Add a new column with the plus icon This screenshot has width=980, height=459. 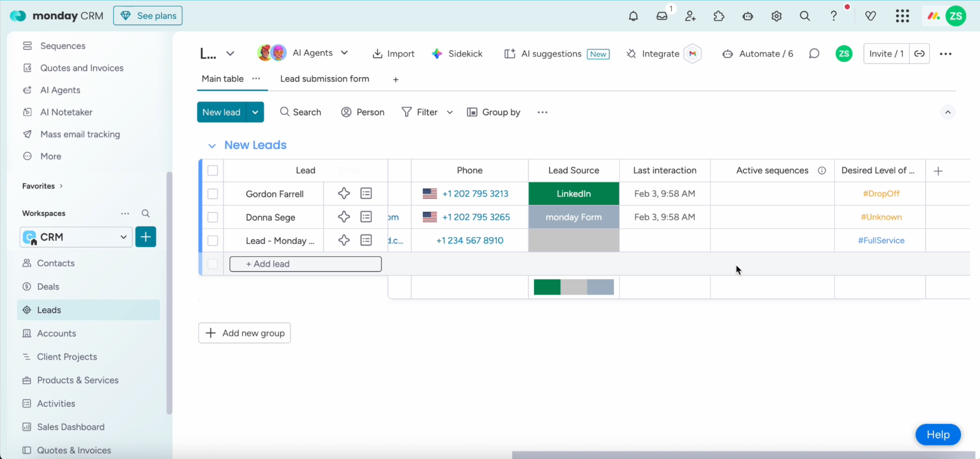[x=938, y=171]
